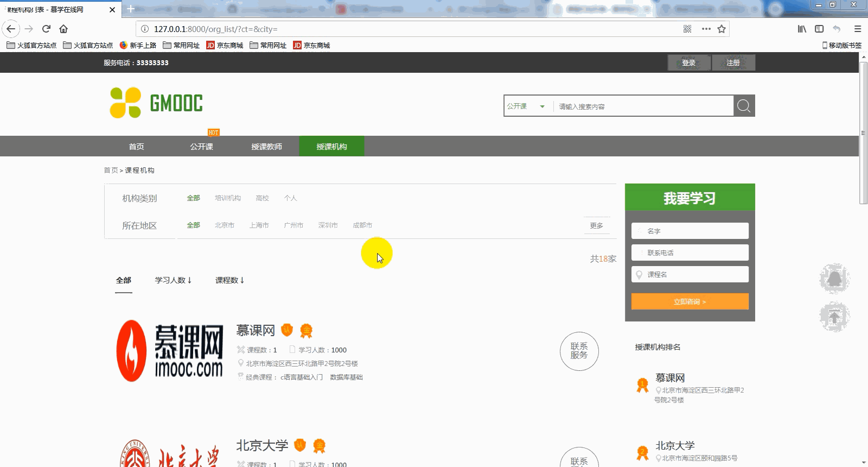Screen dimensions: 868x467
Task: Open 慕课网 in organization ranking list
Action: pos(670,378)
